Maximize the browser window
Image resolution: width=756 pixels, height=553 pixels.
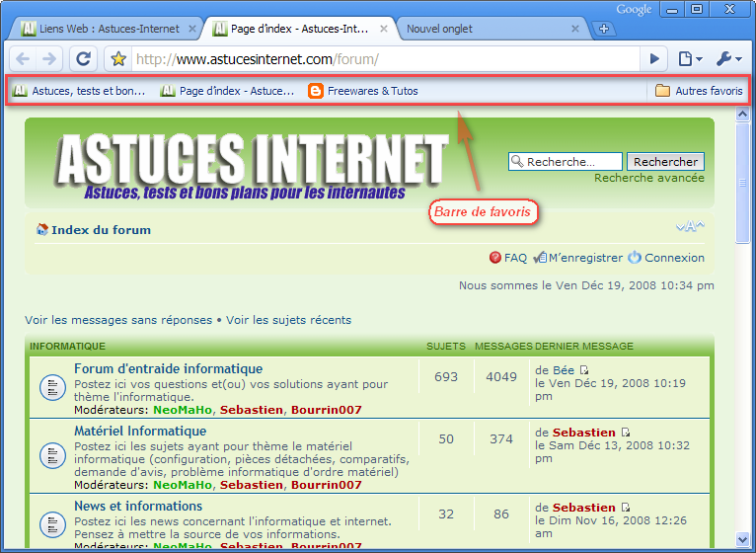tap(697, 9)
